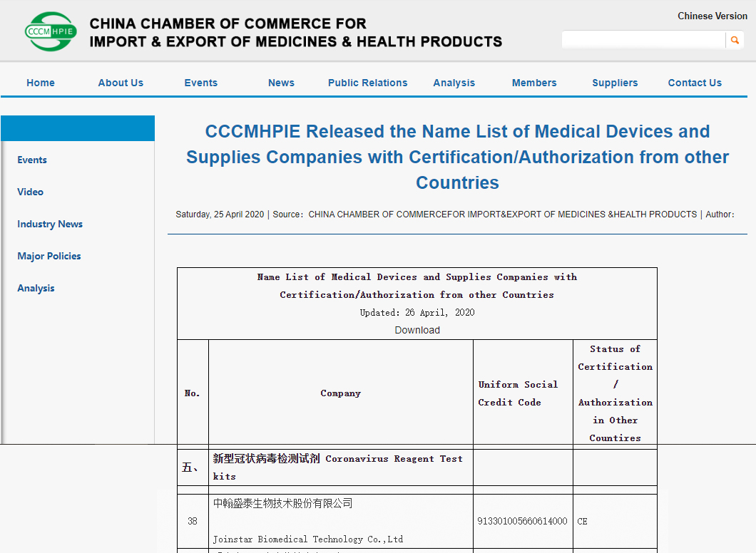Open the About Us menu
Screen dimensions: 756x553
[x=121, y=83]
